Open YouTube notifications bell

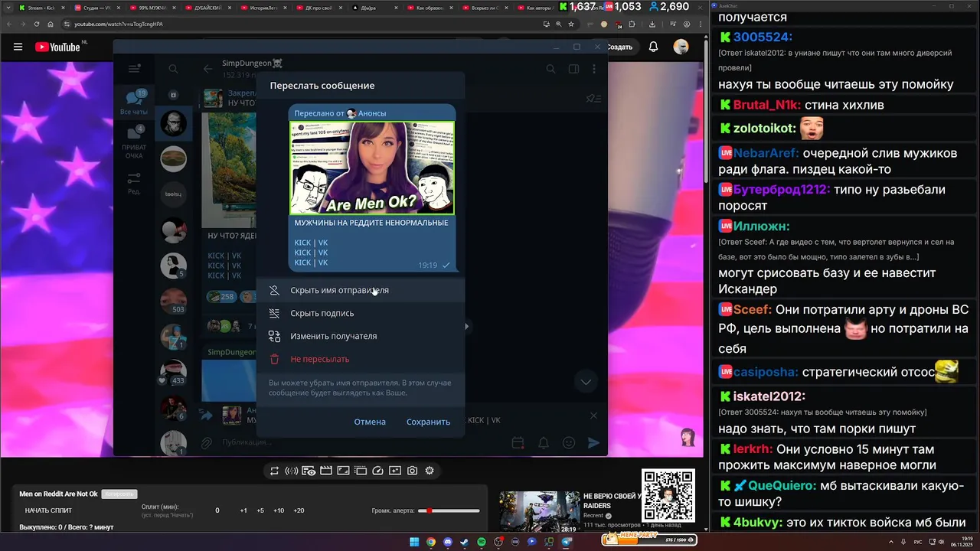pos(653,47)
